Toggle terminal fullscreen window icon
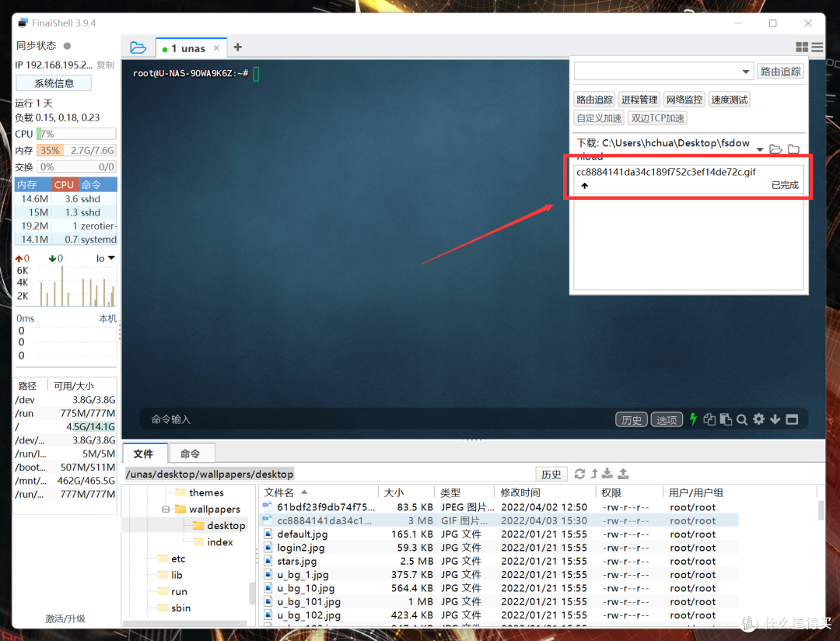840x641 pixels. point(792,419)
